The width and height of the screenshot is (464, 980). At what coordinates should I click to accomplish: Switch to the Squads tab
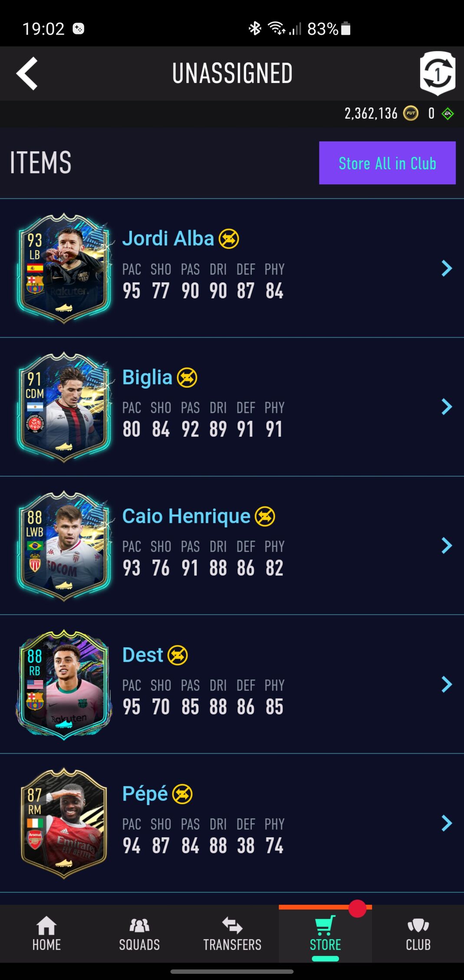point(139,934)
